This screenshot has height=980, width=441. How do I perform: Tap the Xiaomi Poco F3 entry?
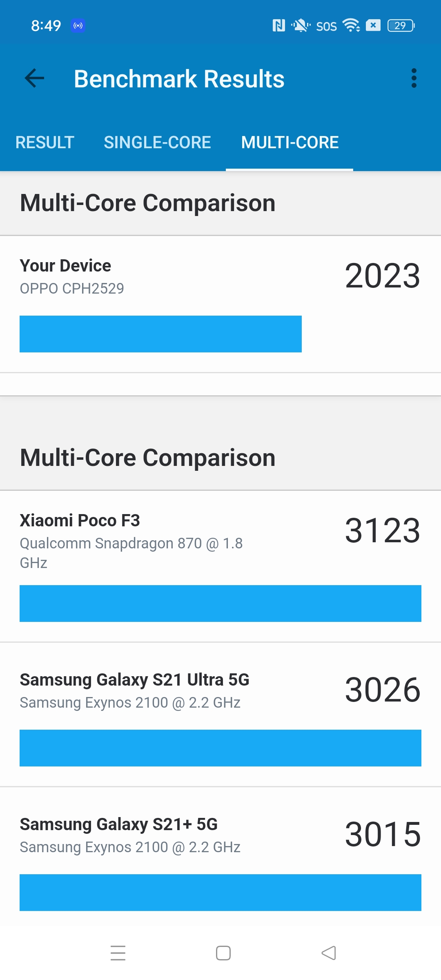[220, 566]
